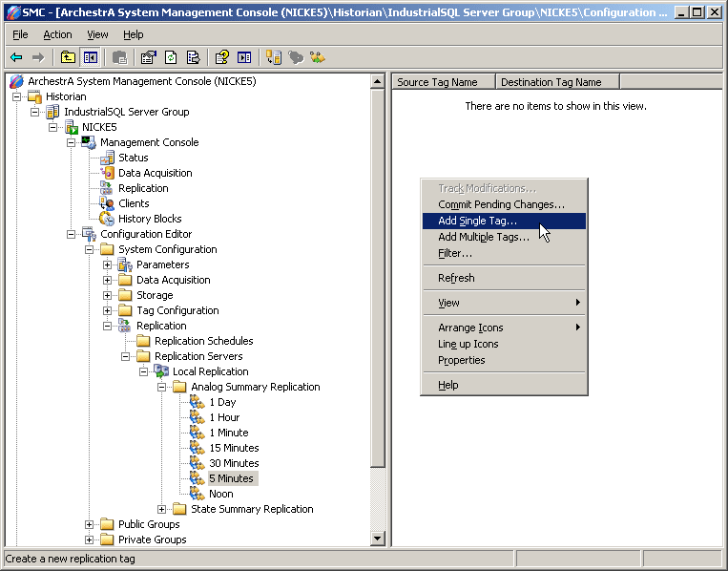This screenshot has height=571, width=728.
Task: Expand the Parameters node
Action: [107, 264]
